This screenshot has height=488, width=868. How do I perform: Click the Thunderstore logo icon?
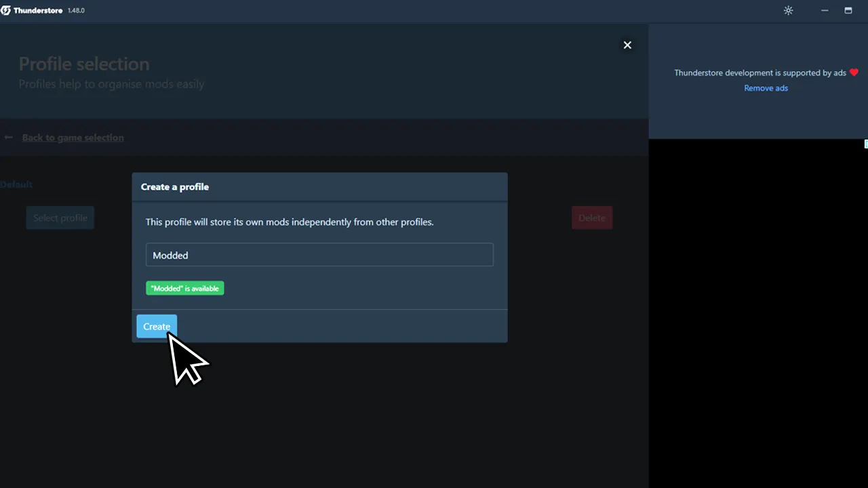7,10
